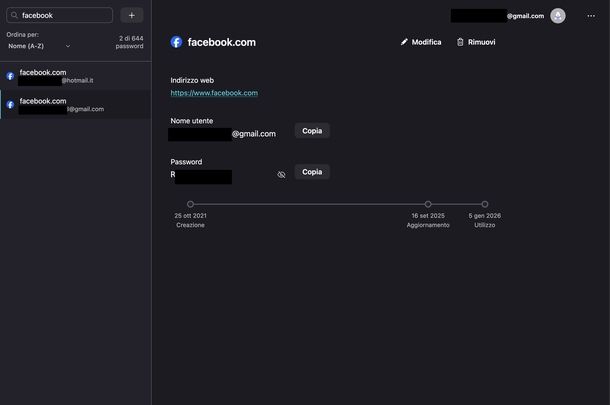Click the Aggiornamento 16 set 2025 timeline marker
The height and width of the screenshot is (405, 610).
(x=428, y=204)
